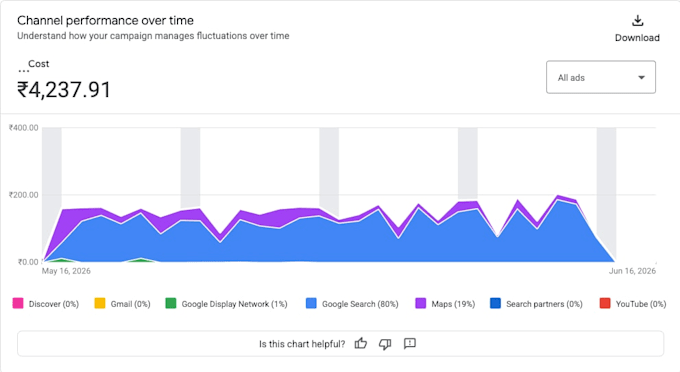
Task: Click the thumbs up helpful icon
Action: (361, 344)
